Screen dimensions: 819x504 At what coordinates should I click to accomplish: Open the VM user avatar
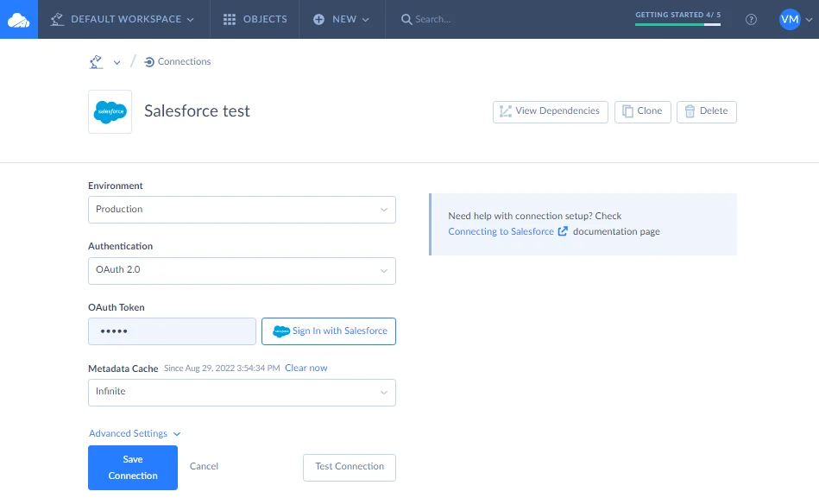point(790,19)
